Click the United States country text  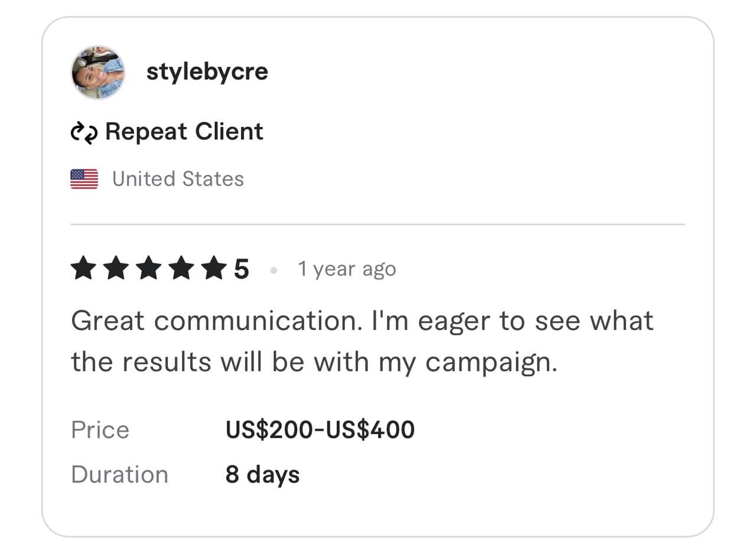[178, 179]
